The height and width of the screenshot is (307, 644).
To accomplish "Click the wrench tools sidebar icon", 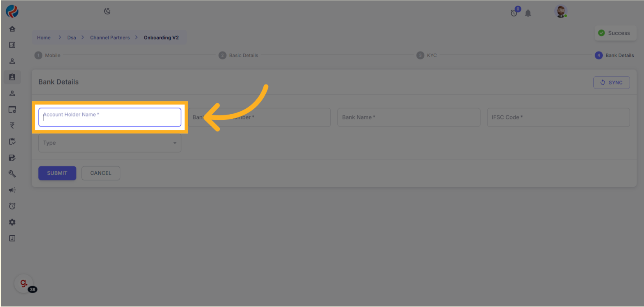I will pyautogui.click(x=12, y=174).
